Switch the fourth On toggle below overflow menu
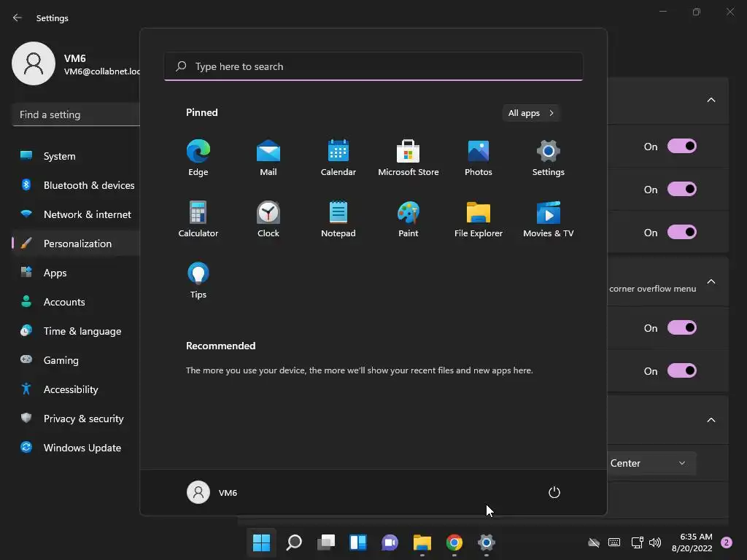The image size is (747, 560). pyautogui.click(x=682, y=327)
